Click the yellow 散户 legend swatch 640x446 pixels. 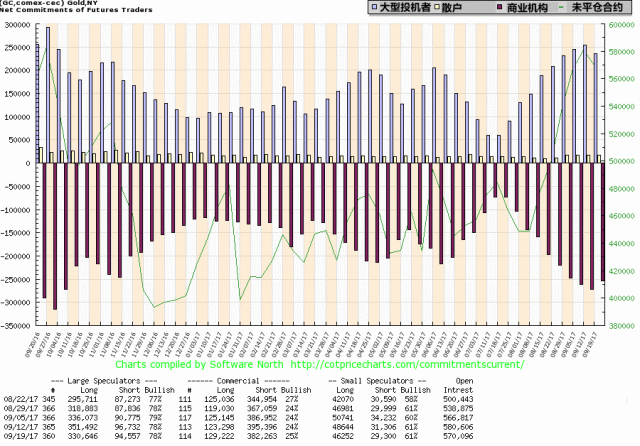pyautogui.click(x=436, y=7)
